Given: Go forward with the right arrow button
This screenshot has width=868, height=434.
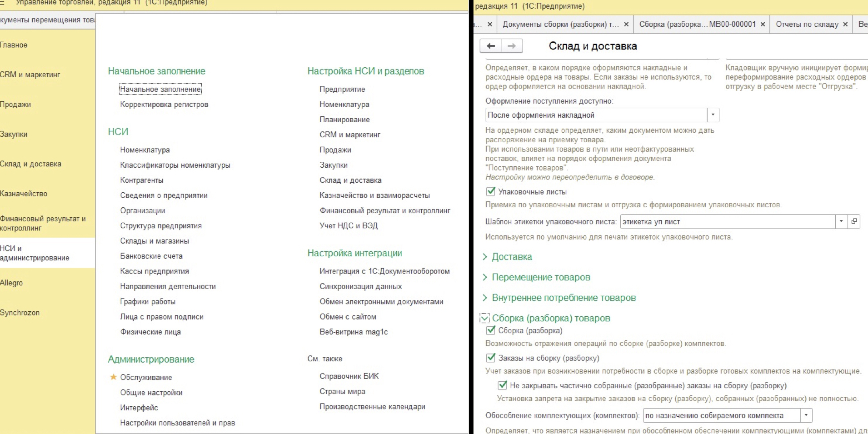Looking at the screenshot, I should click(x=512, y=46).
